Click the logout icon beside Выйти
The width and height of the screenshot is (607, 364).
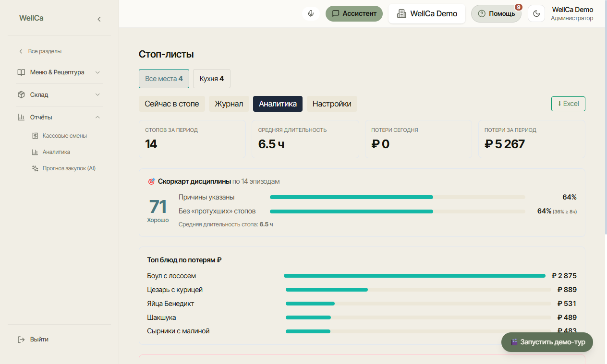tap(21, 340)
